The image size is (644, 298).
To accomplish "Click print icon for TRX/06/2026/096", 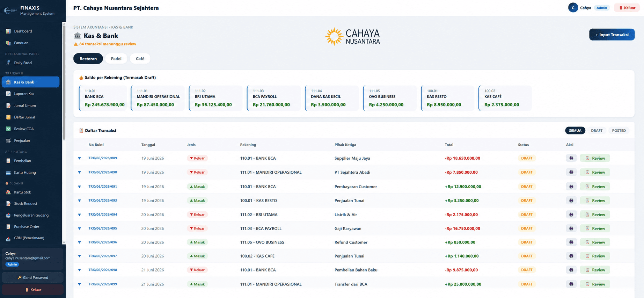I will [571, 242].
